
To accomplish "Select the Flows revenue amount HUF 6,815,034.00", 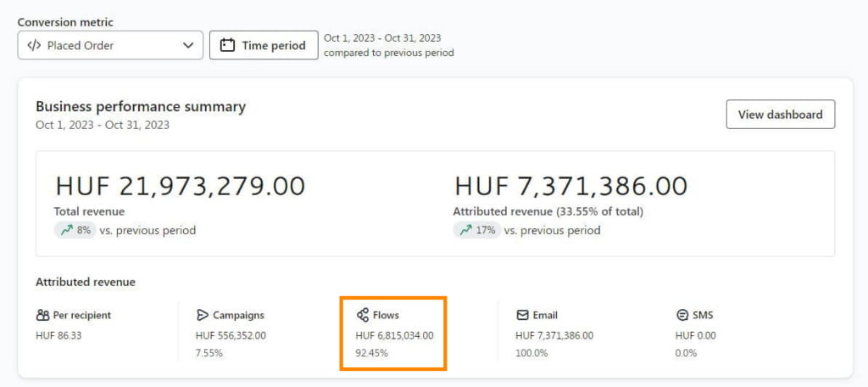I will click(395, 335).
